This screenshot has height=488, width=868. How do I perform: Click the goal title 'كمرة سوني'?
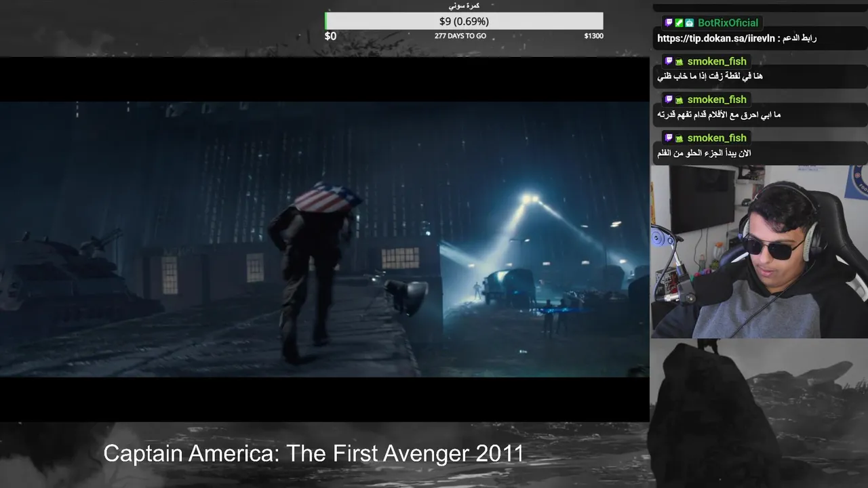464,6
